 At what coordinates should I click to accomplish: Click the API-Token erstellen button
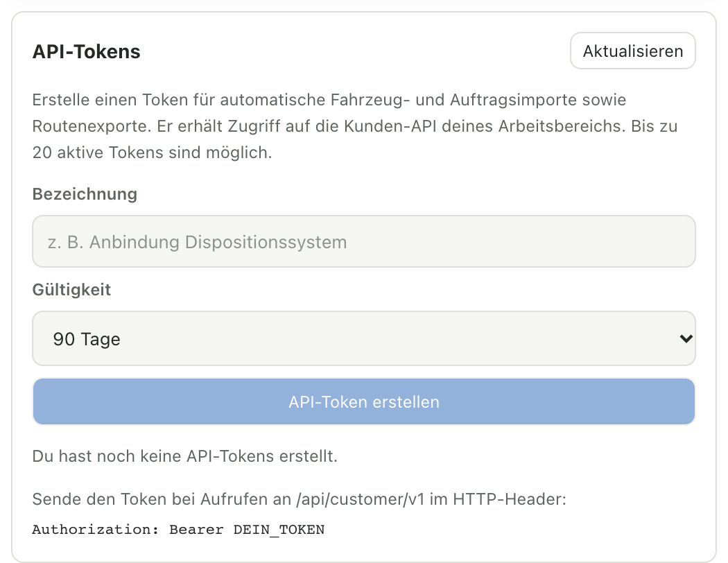pos(363,401)
